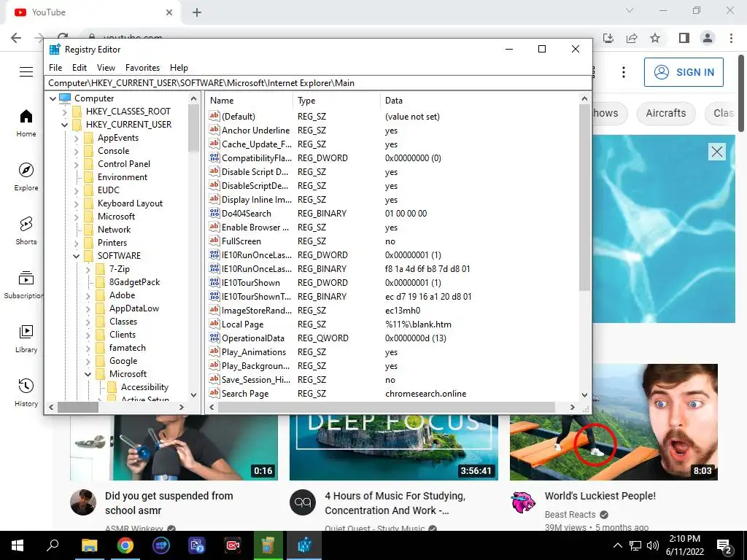Click Chrome back arrow
Screen dimensions: 747x560
point(16,38)
